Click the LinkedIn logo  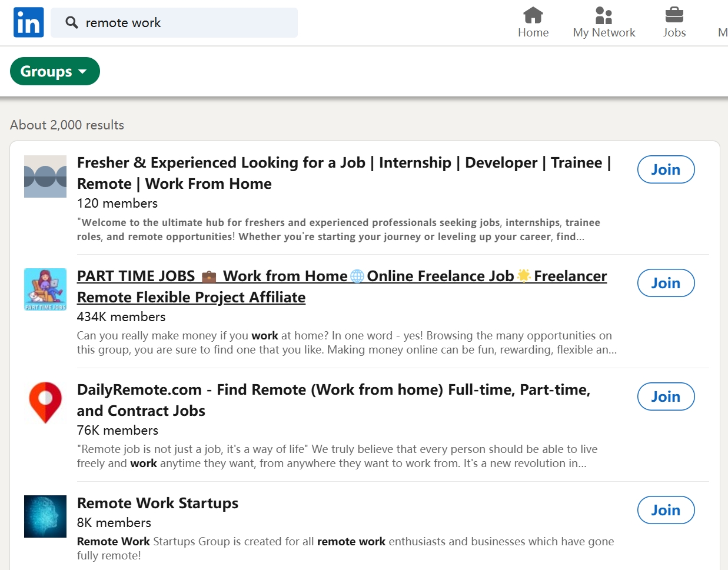[x=28, y=22]
